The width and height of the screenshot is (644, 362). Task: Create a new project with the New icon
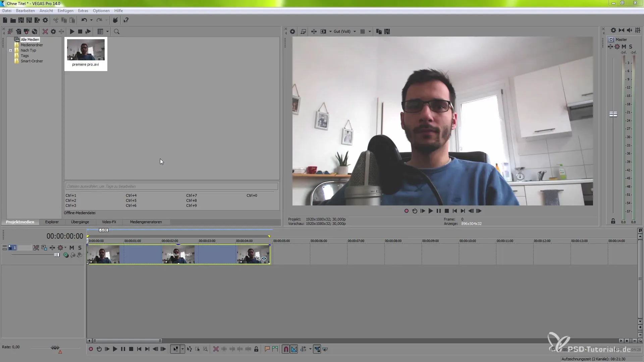(5, 20)
